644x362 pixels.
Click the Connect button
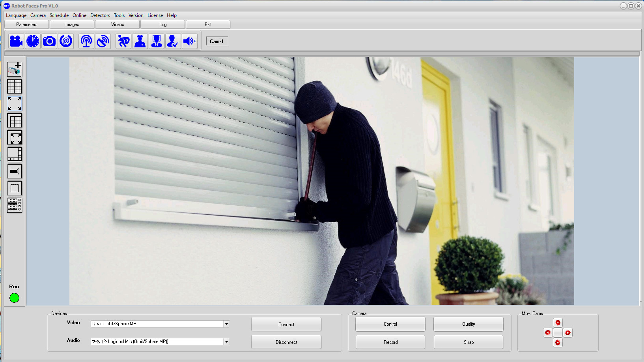point(286,324)
